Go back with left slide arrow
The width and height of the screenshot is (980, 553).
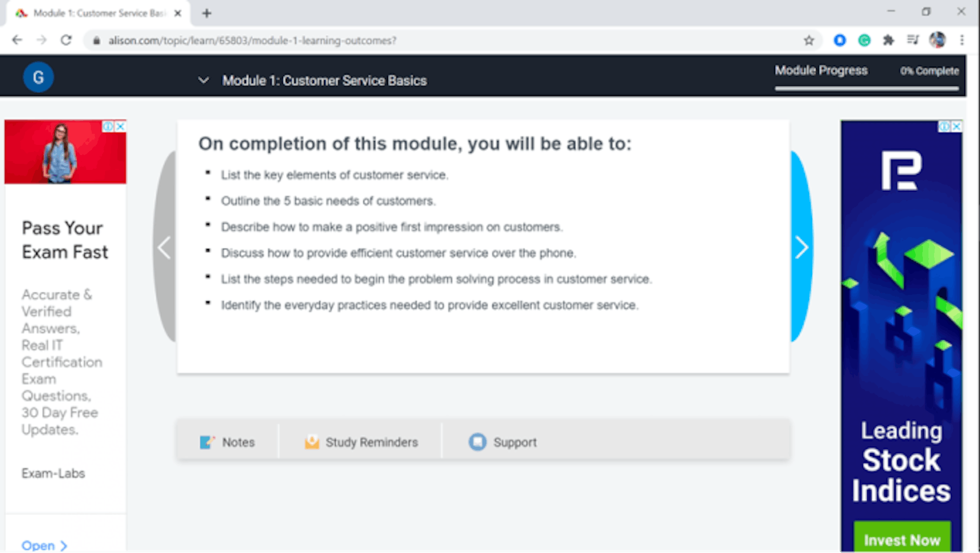164,248
